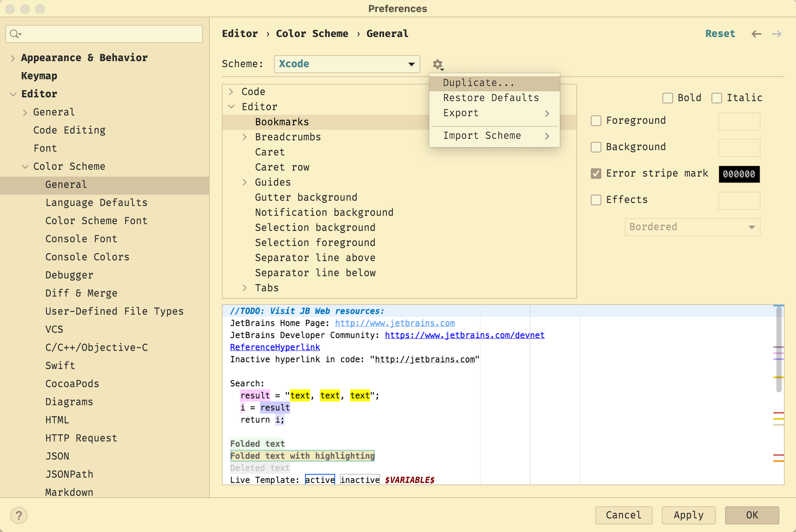The height and width of the screenshot is (532, 796).
Task: Click the Reset link
Action: pos(720,34)
